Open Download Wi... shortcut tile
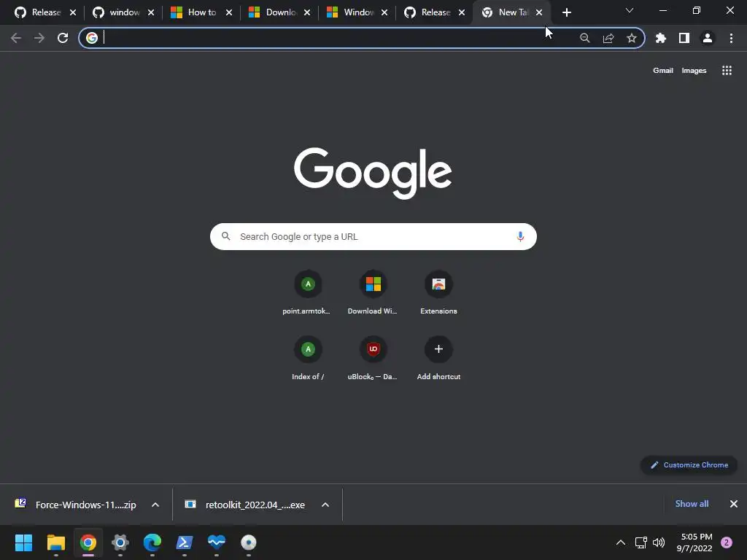This screenshot has width=747, height=560. pyautogui.click(x=373, y=292)
